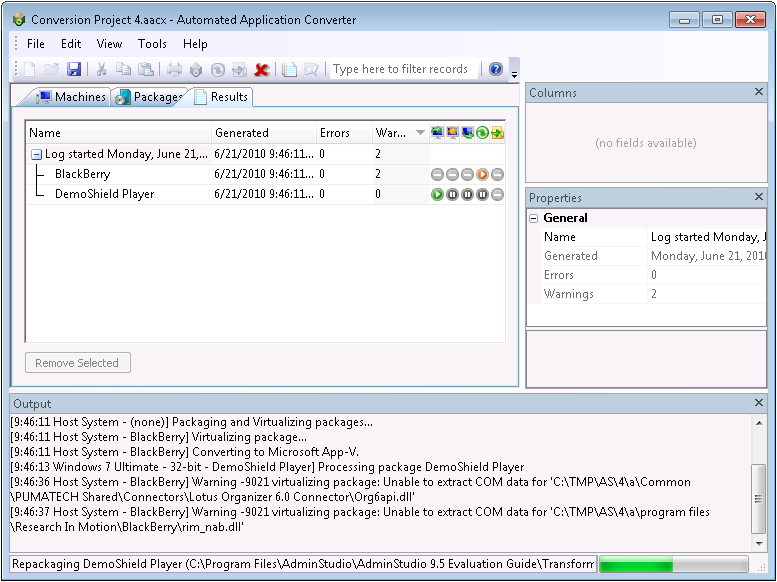Switch to the Packages tab
The width and height of the screenshot is (777, 582).
[x=148, y=97]
